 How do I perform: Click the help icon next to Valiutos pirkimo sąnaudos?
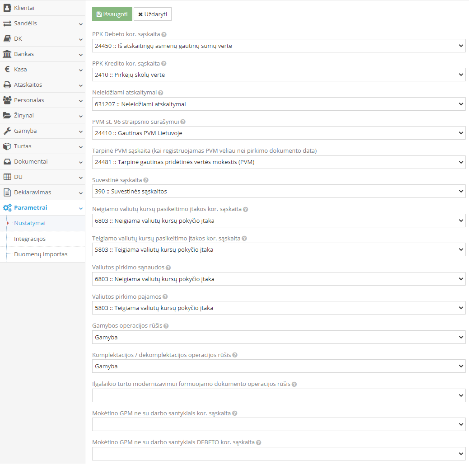(x=168, y=268)
